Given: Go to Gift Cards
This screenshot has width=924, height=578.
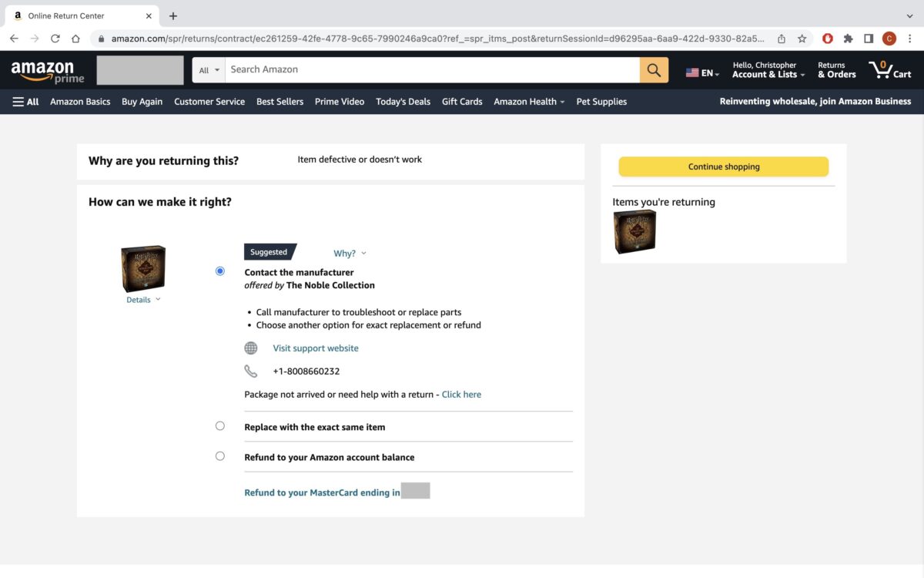Looking at the screenshot, I should [x=462, y=102].
